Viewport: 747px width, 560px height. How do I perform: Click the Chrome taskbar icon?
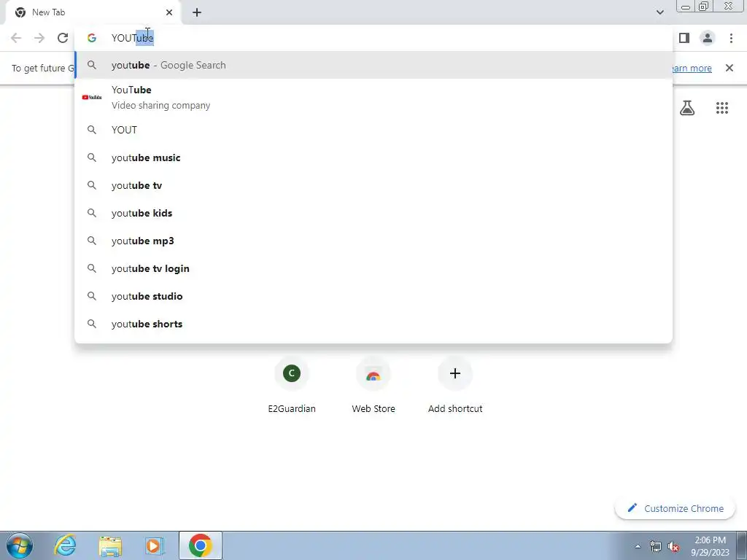(201, 545)
